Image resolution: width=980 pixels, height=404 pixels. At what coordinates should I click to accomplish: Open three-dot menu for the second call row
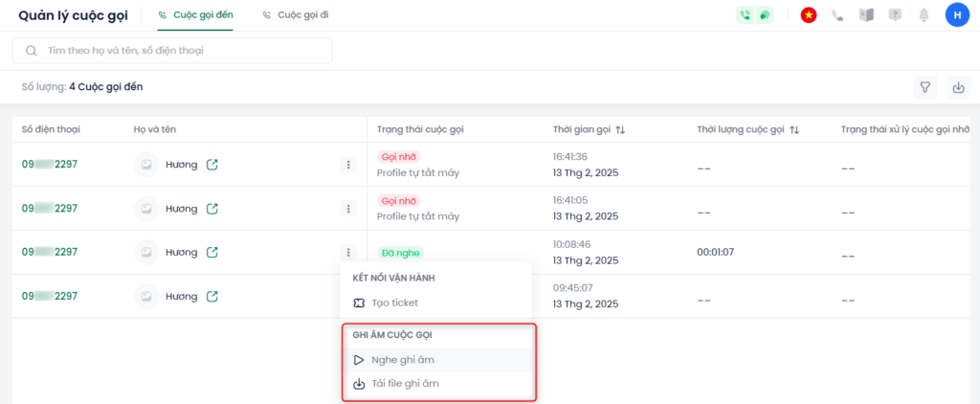348,209
